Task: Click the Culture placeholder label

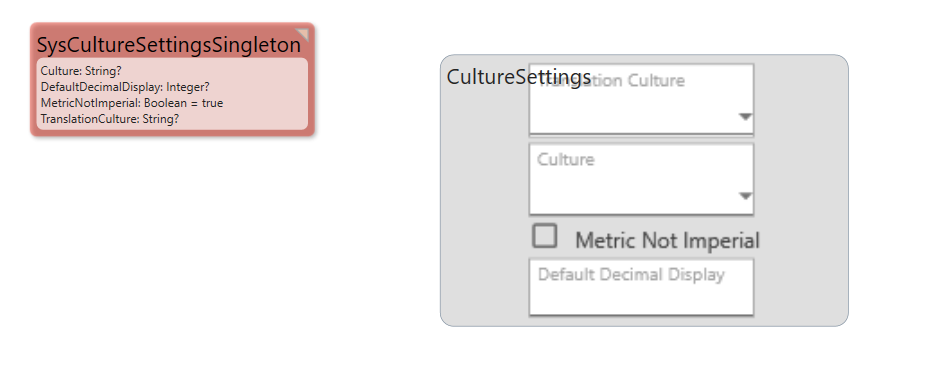Action: click(x=566, y=160)
